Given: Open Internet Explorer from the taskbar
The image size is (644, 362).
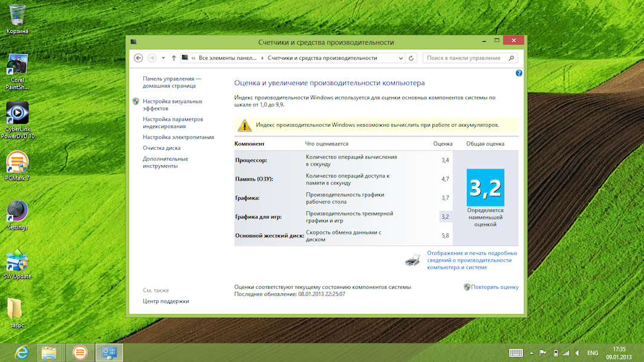Looking at the screenshot, I should (x=21, y=352).
